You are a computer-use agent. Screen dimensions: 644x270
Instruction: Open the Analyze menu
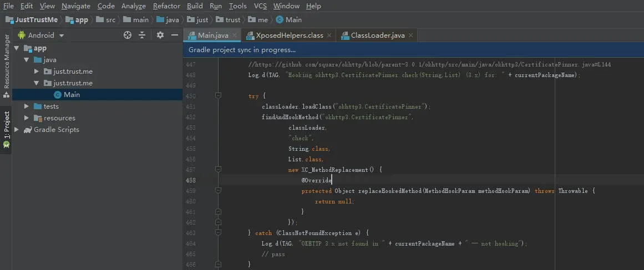click(x=134, y=6)
